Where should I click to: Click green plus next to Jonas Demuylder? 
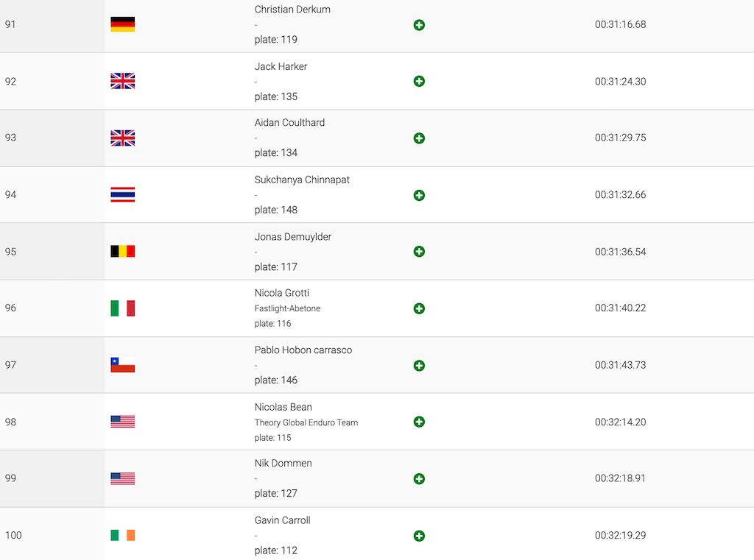[x=419, y=252]
